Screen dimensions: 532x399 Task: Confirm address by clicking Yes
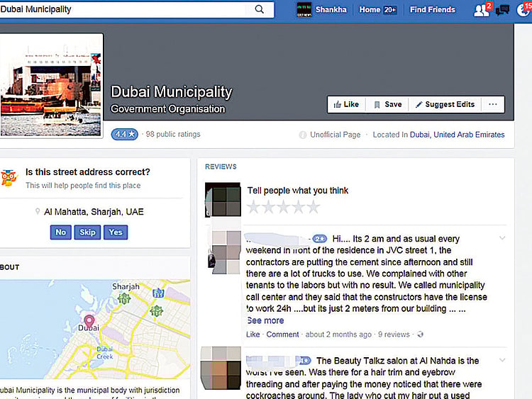point(116,232)
